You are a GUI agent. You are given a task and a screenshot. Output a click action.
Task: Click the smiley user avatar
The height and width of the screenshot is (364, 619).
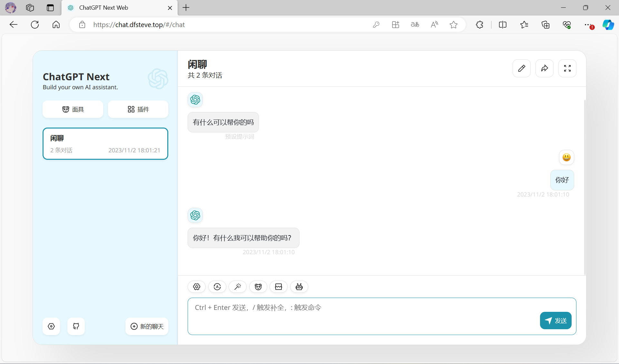coord(566,157)
